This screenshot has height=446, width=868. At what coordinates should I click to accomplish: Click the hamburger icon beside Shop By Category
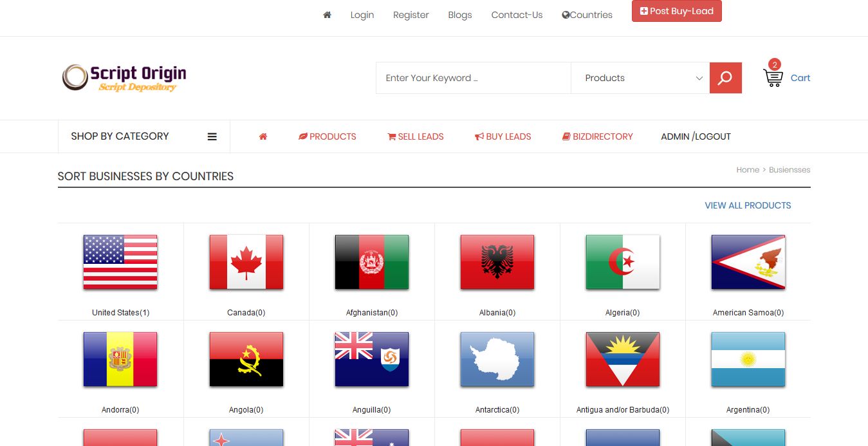212,136
